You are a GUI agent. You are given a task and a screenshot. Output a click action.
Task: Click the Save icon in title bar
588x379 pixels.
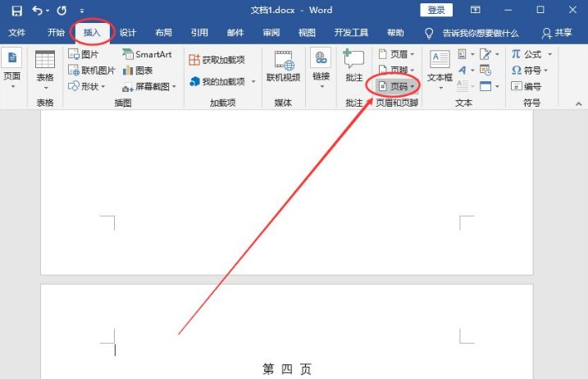pyautogui.click(x=17, y=11)
